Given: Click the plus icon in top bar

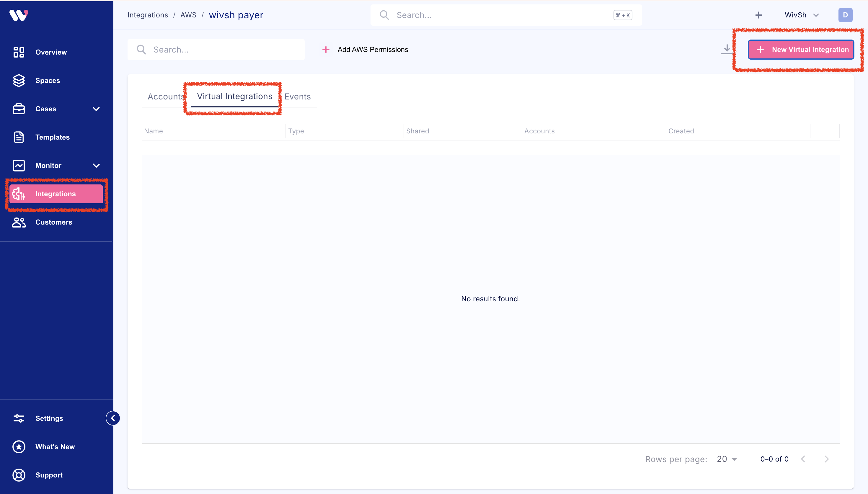Looking at the screenshot, I should click(x=759, y=15).
